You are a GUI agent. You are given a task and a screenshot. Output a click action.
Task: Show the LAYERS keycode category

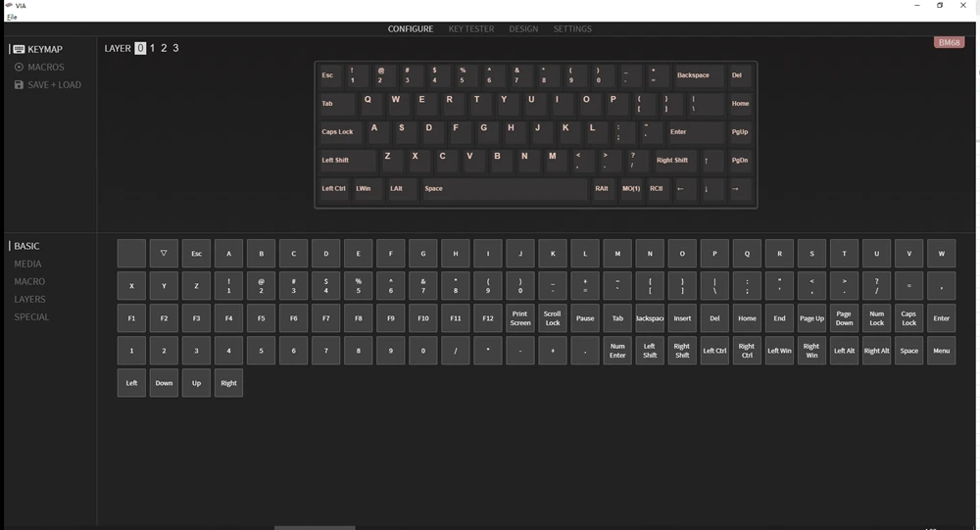pyautogui.click(x=29, y=300)
